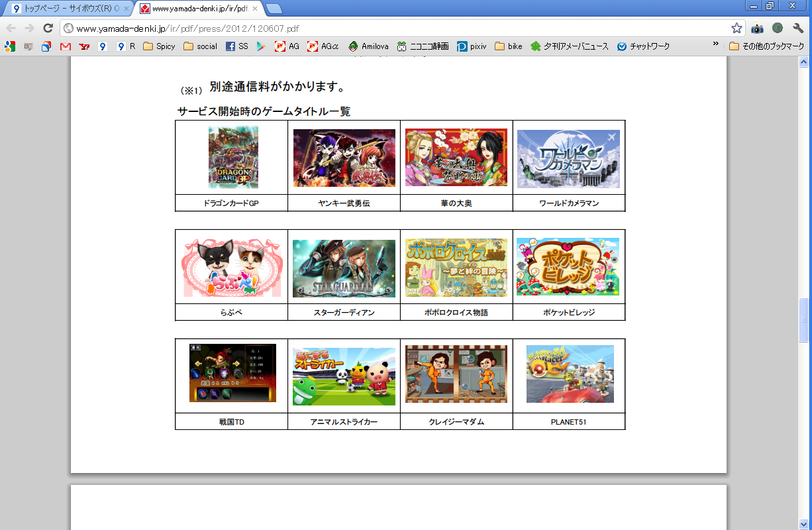Viewport: 812px width, 530px height.
Task: Click the 戦国TD caption text
Action: point(232,422)
